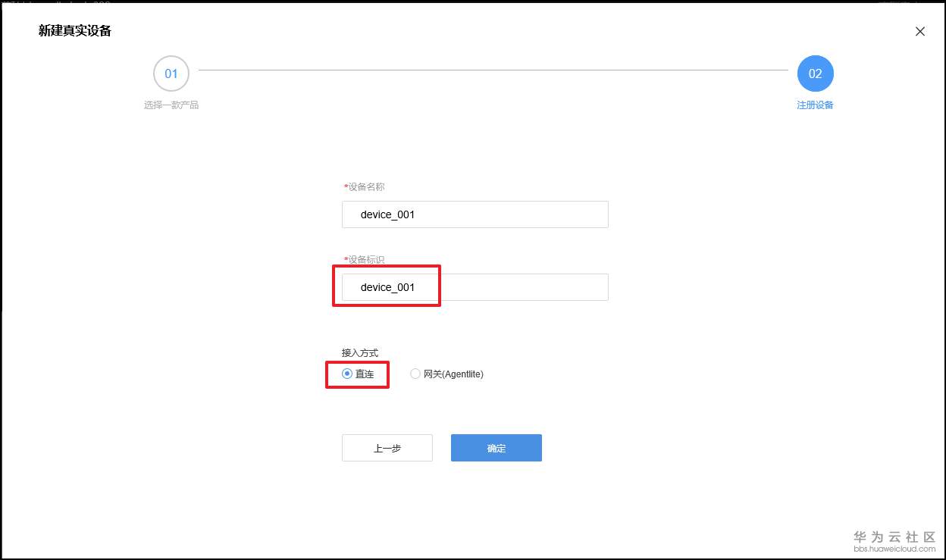Click the 选择一款产品 step label
Image resolution: width=946 pixels, height=560 pixels.
pos(171,105)
